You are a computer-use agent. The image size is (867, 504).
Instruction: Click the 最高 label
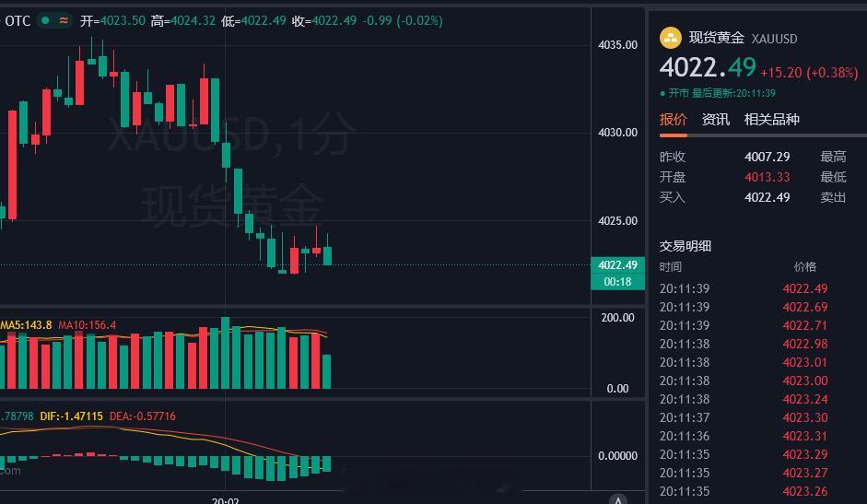(833, 157)
